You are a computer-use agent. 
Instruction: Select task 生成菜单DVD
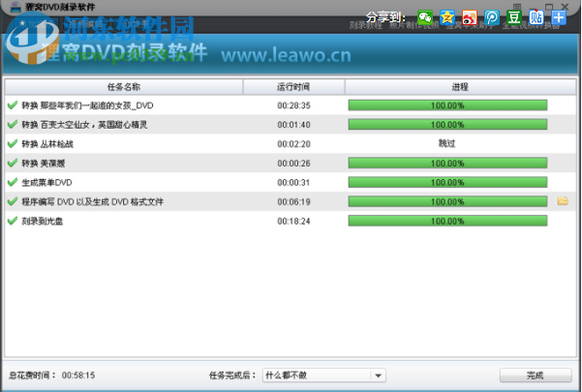(x=46, y=183)
